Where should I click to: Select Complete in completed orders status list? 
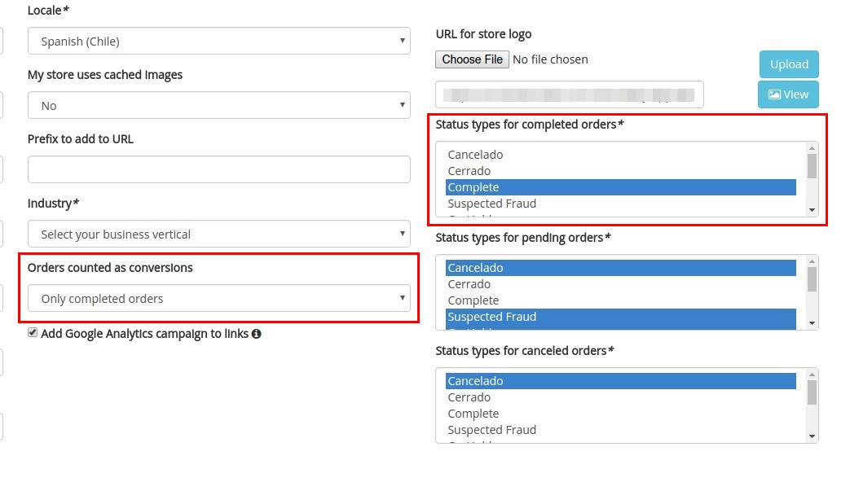coord(621,187)
